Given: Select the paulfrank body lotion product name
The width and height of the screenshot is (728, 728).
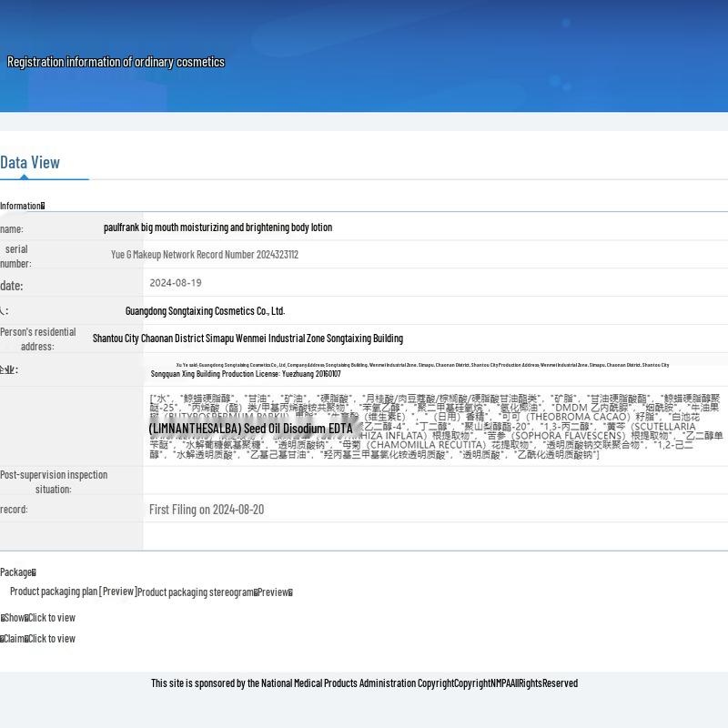Looking at the screenshot, I should coord(217,227).
